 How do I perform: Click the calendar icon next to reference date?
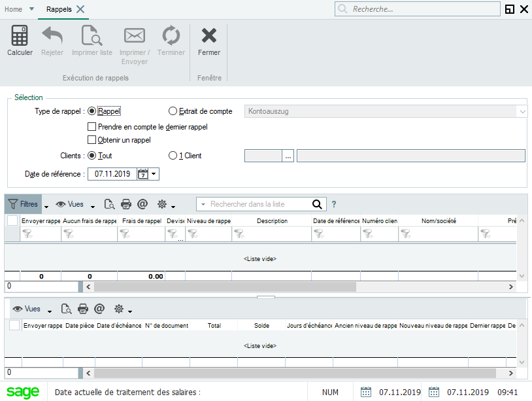pos(142,174)
